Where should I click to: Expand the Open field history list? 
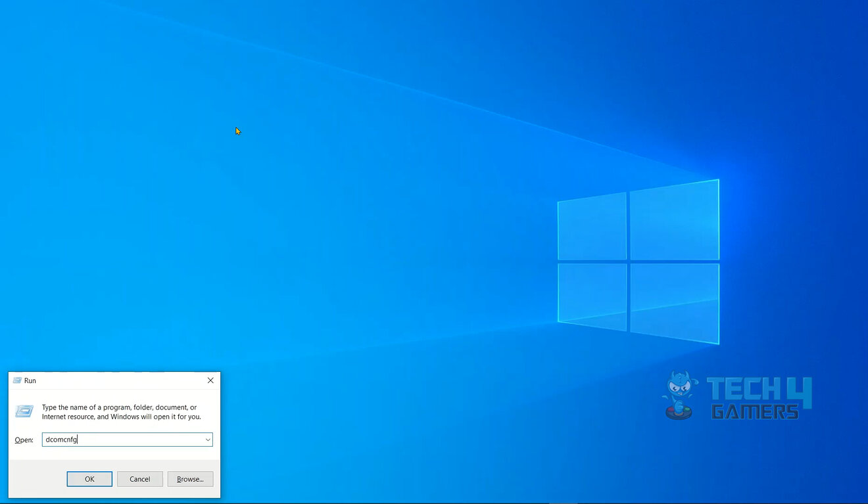pos(208,440)
